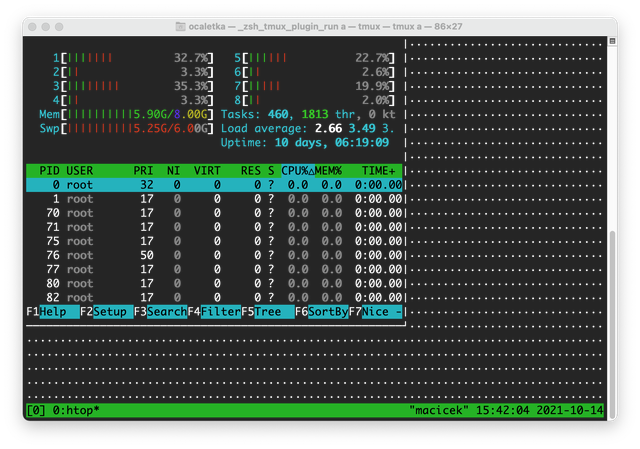
Task: Open the F2 Setup menu
Action: [107, 312]
